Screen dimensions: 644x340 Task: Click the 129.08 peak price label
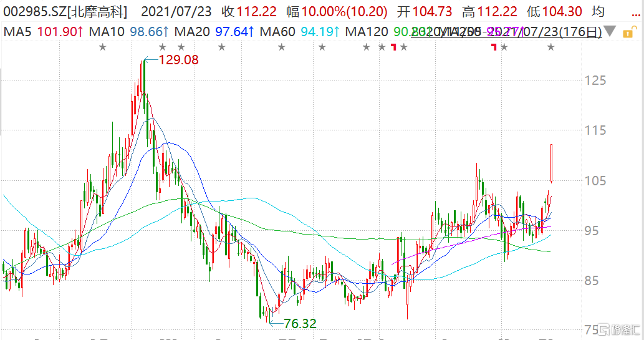(x=179, y=60)
